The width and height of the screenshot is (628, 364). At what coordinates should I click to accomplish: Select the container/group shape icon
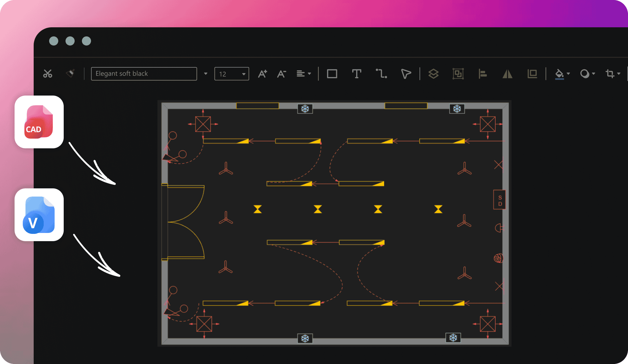click(x=458, y=74)
